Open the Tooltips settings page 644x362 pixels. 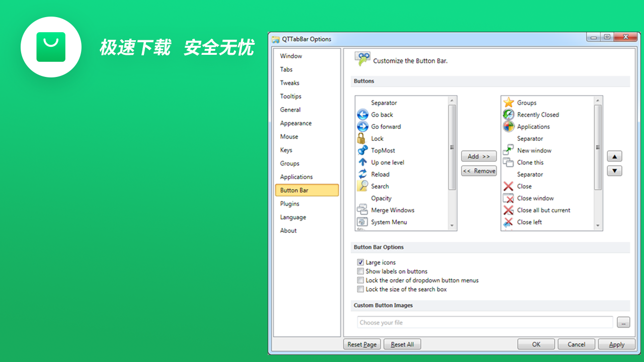click(307, 96)
